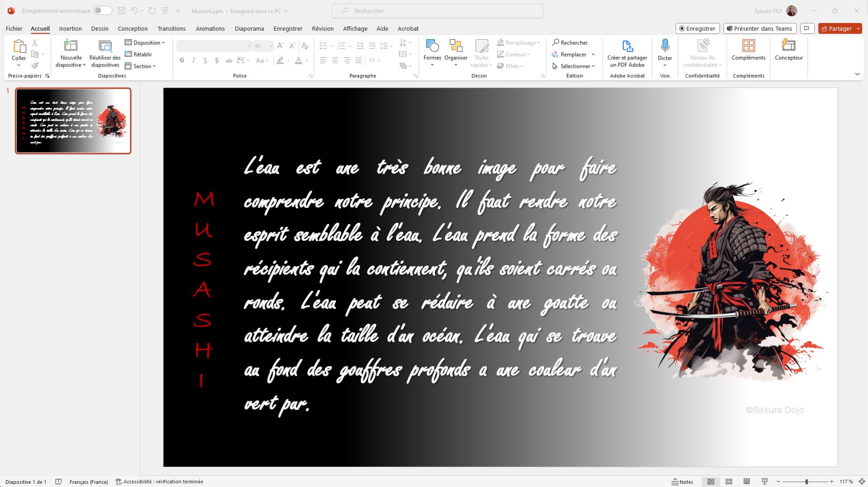Select slide 1 thumbnail
This screenshot has width=868, height=487.
click(73, 121)
